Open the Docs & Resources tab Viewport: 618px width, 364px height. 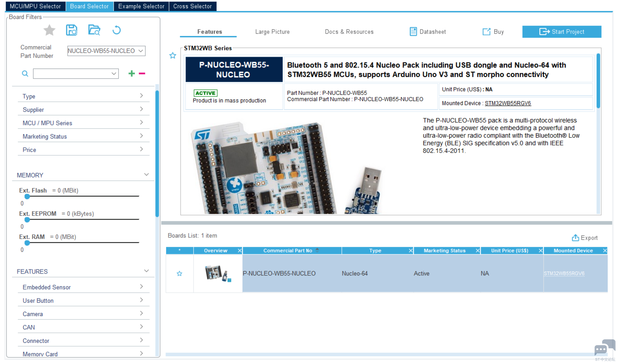pos(349,32)
